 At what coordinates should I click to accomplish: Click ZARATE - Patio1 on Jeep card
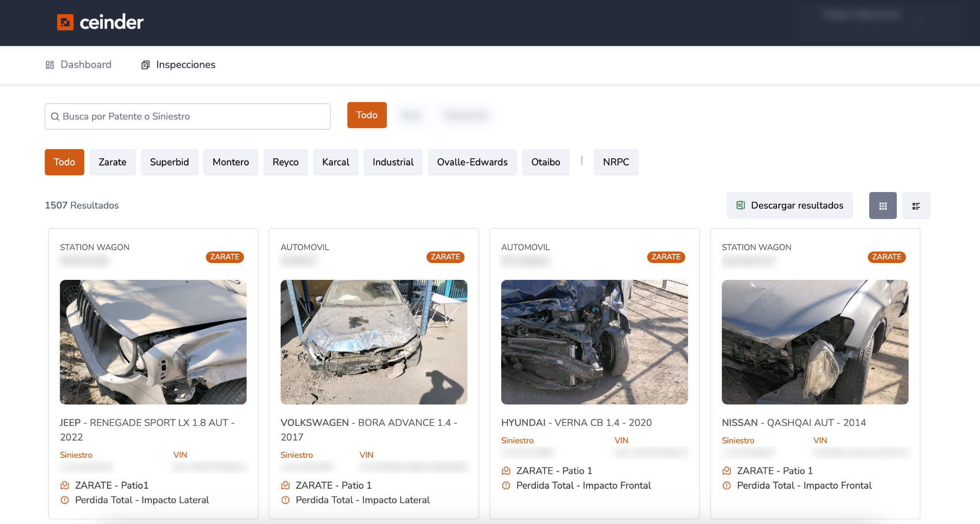pos(112,485)
